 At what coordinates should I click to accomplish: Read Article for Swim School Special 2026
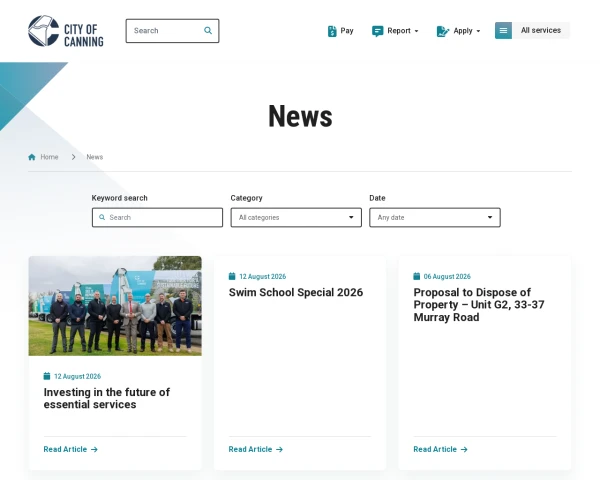point(256,449)
